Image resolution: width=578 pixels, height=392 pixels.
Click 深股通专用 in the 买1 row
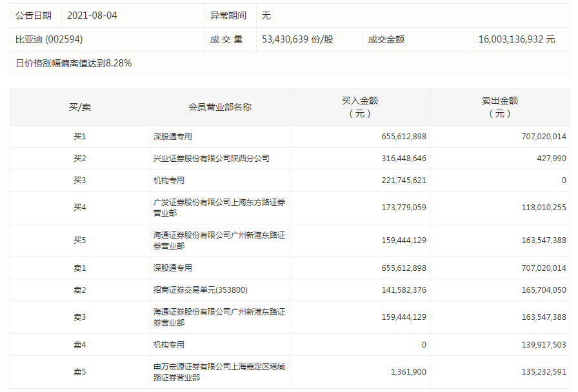click(x=172, y=137)
